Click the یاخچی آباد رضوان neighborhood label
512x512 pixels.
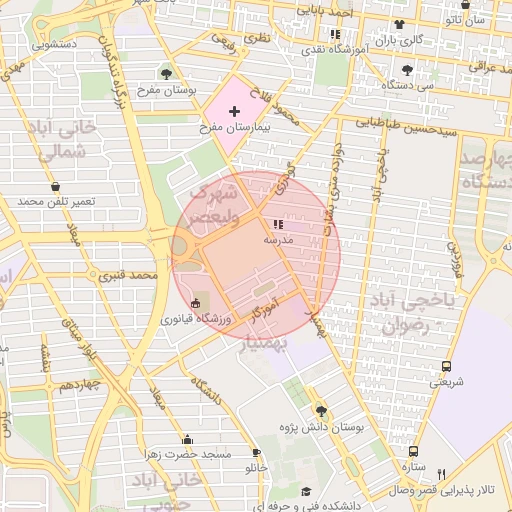pyautogui.click(x=412, y=314)
